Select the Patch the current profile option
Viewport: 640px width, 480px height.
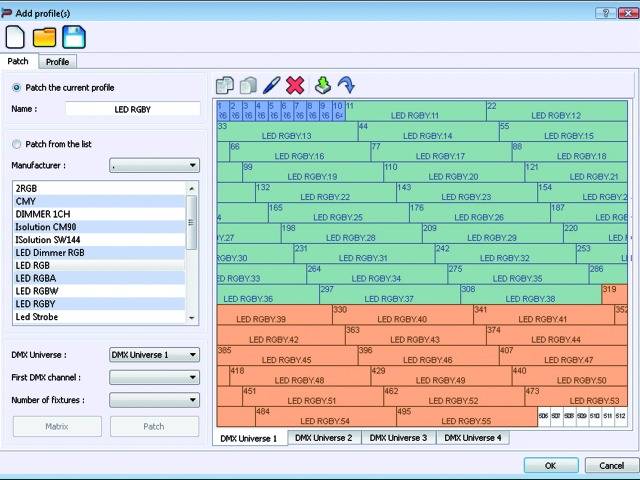pos(17,88)
